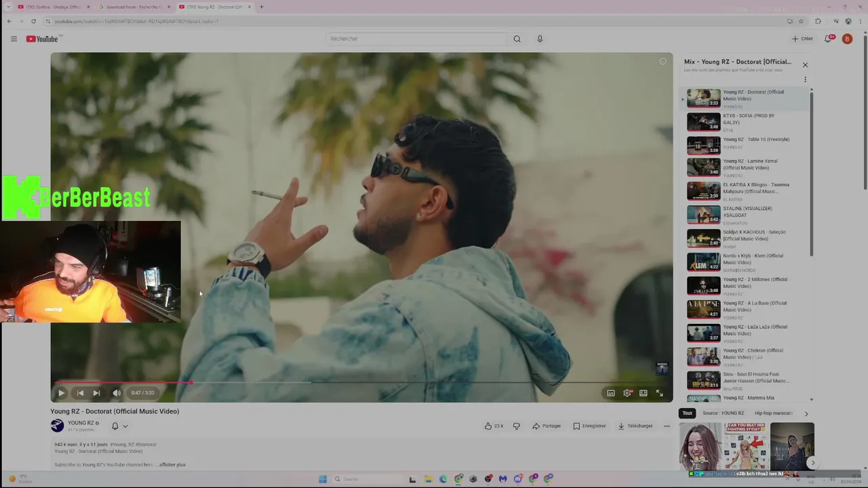Focus the Rechercher search field
868x488 pixels.
[416, 39]
